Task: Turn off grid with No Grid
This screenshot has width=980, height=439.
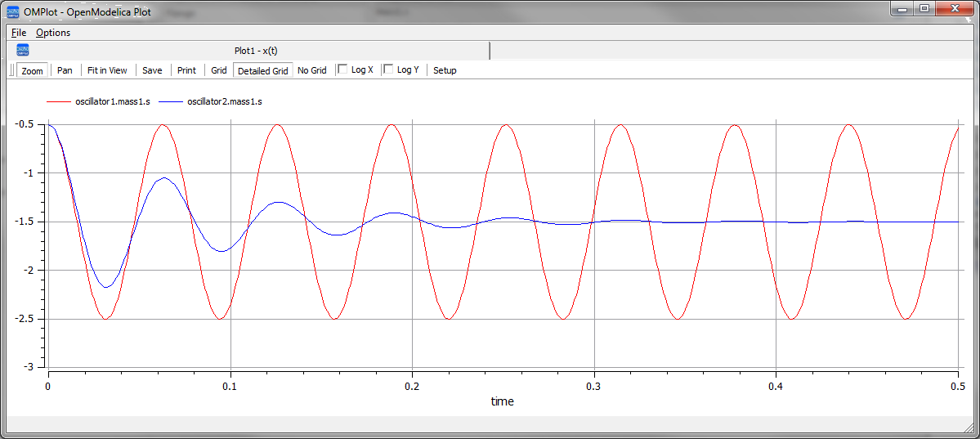Action: coord(311,70)
